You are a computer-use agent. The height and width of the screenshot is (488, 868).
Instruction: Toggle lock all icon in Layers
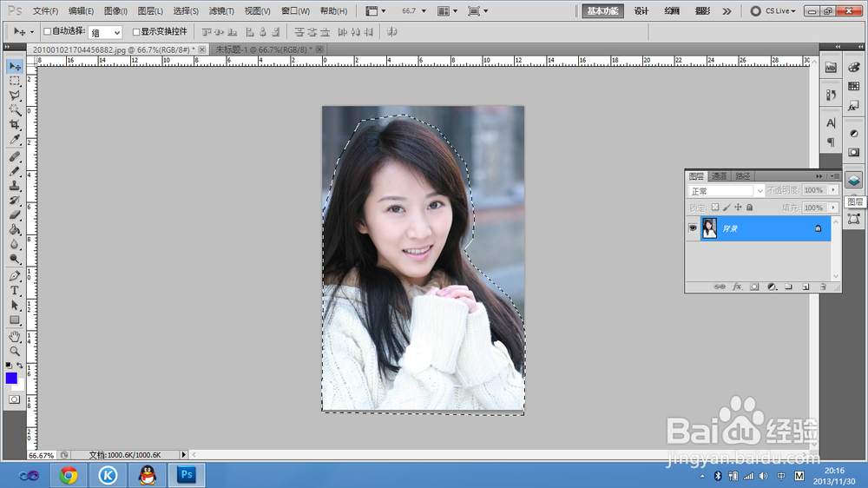pyautogui.click(x=750, y=208)
